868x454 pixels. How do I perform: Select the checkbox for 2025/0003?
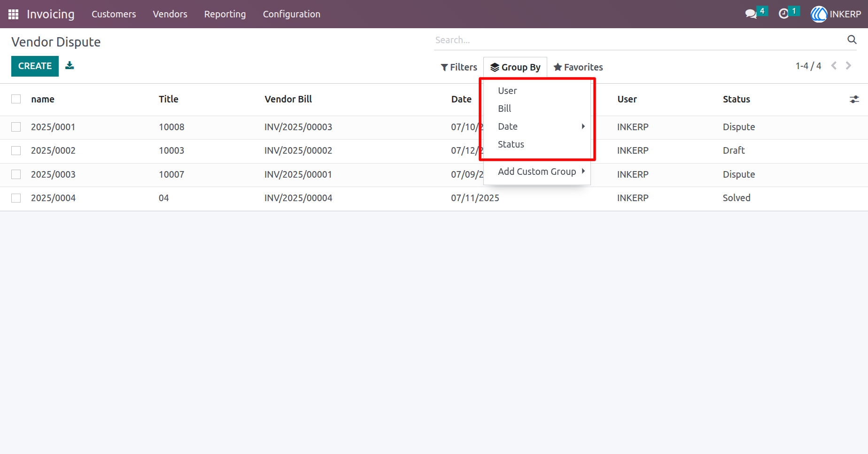point(16,174)
